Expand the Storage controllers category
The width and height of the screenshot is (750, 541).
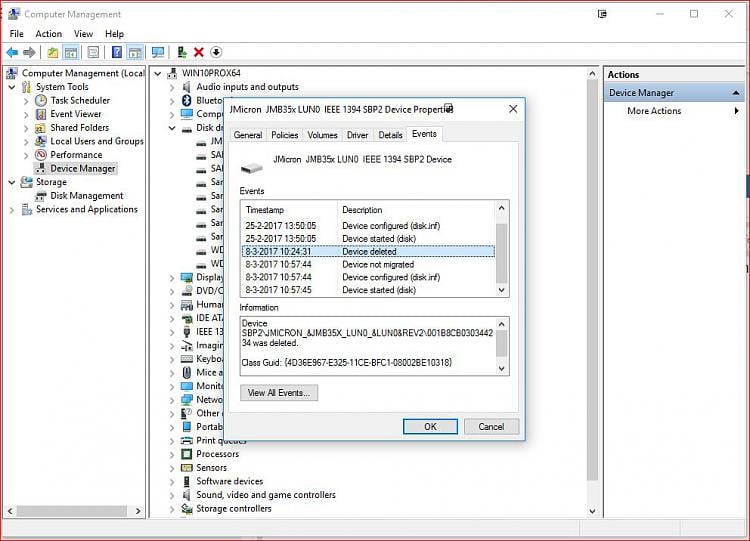[172, 509]
